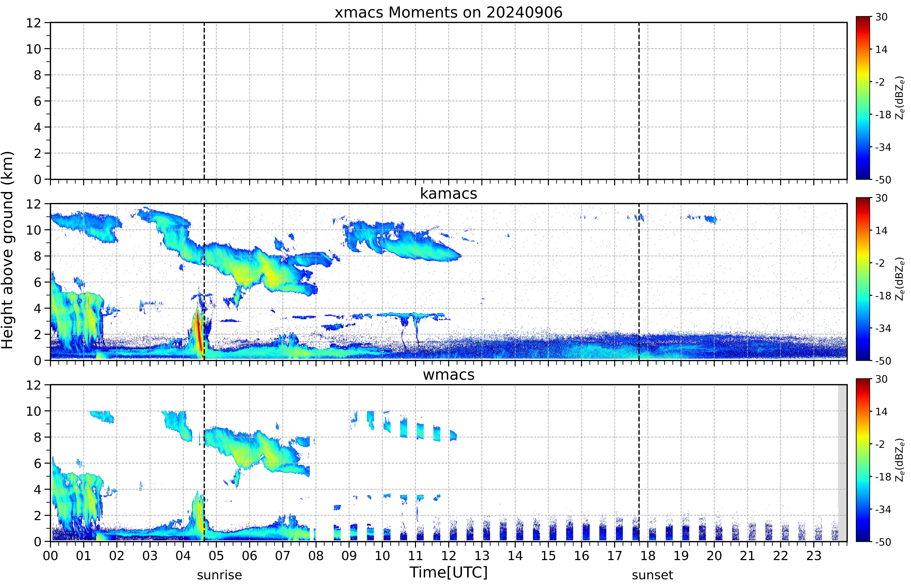
Task: Click height tick "0" on the kamacs y-axis
Action: (37, 360)
